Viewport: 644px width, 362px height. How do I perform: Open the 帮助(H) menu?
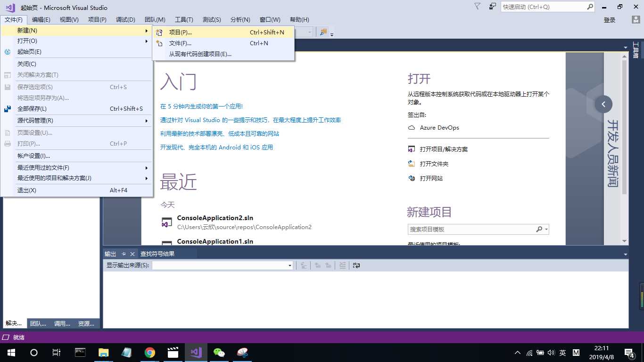tap(299, 19)
